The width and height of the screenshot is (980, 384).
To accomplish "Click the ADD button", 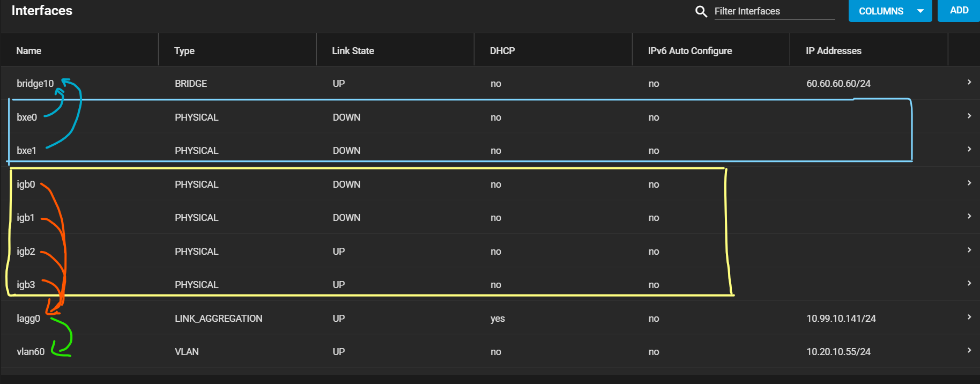I will point(959,11).
